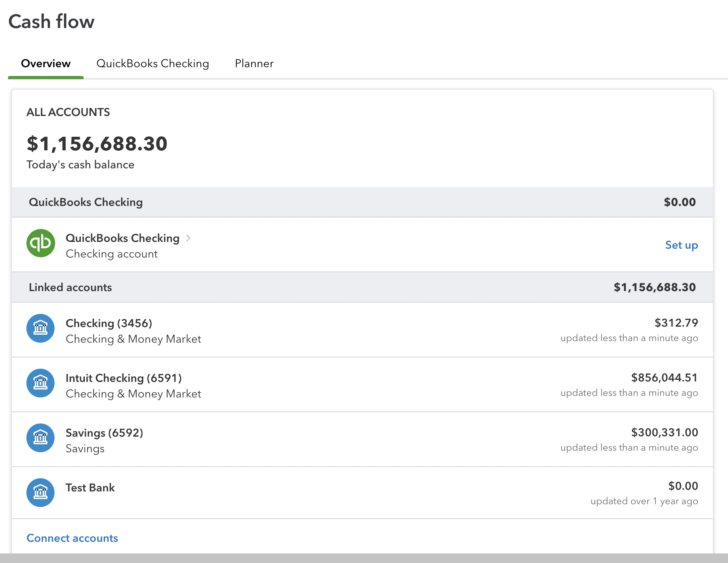This screenshot has width=728, height=563.
Task: Select the Intuit Checking (6591) account name
Action: [124, 378]
